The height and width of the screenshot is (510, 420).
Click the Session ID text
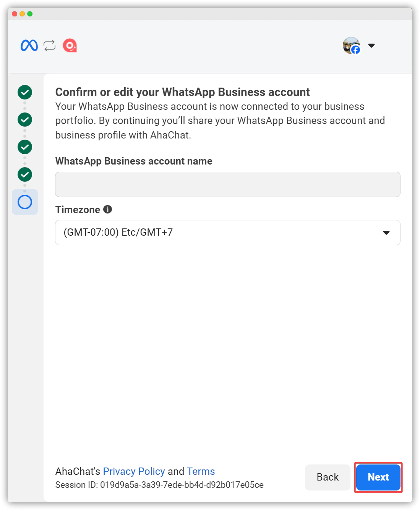(x=159, y=485)
